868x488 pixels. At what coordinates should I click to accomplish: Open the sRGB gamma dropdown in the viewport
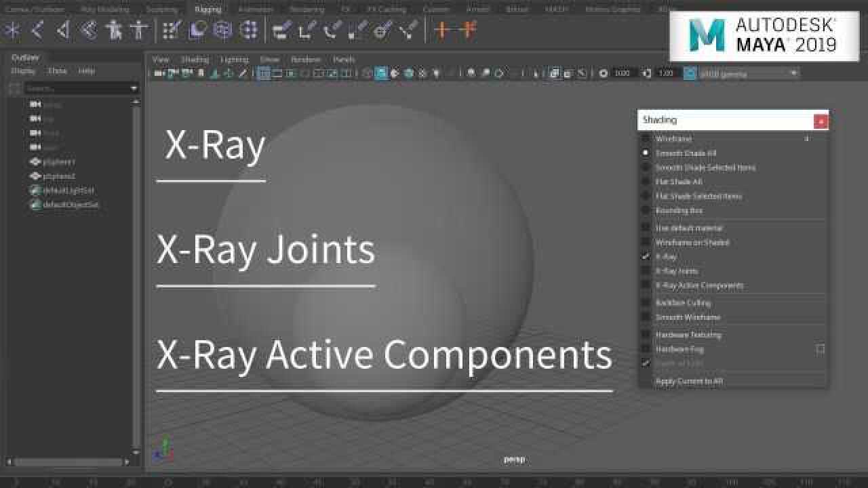point(746,73)
